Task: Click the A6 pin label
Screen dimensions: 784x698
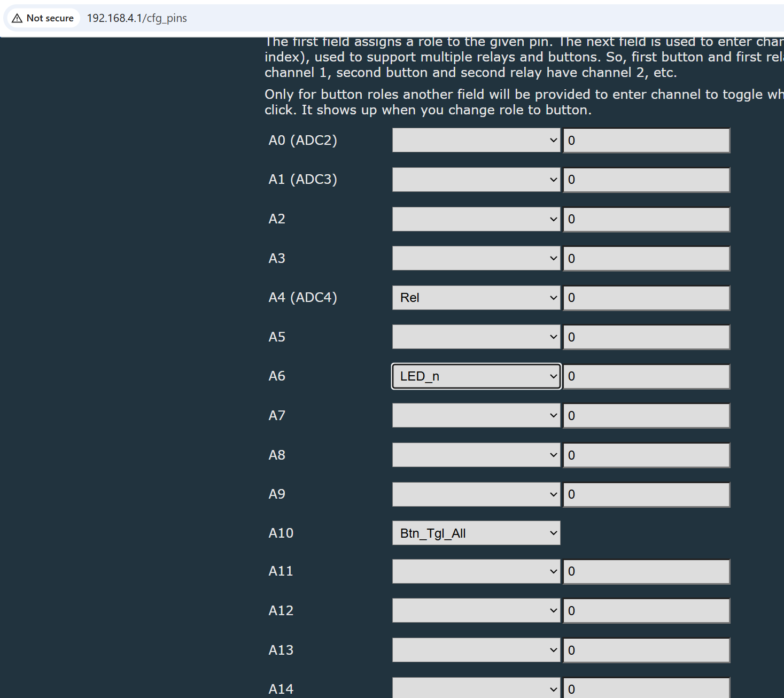Action: (277, 376)
